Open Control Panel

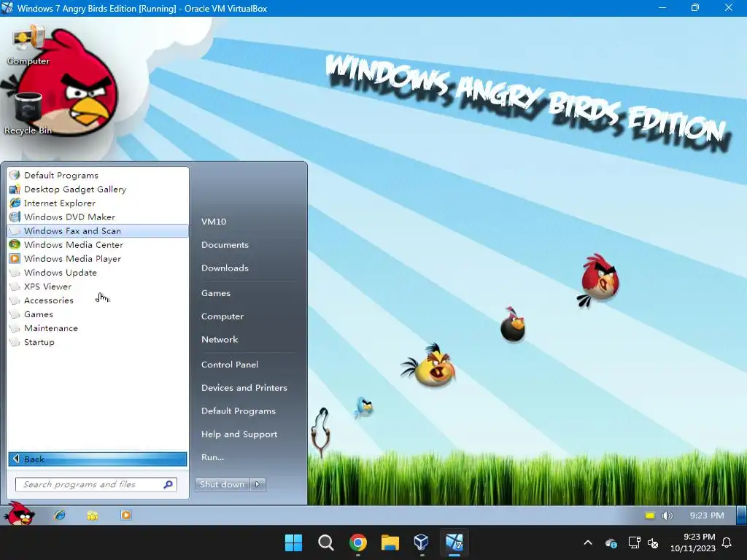[230, 365]
